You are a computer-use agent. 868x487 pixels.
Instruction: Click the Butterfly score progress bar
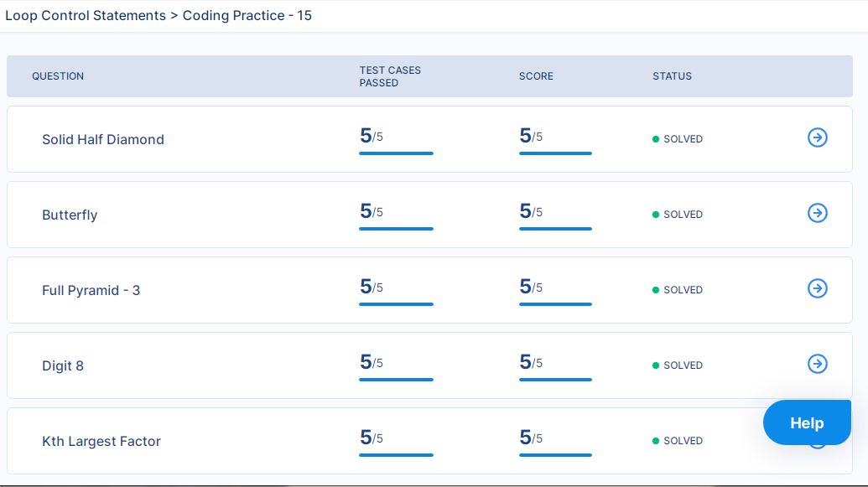coord(555,229)
